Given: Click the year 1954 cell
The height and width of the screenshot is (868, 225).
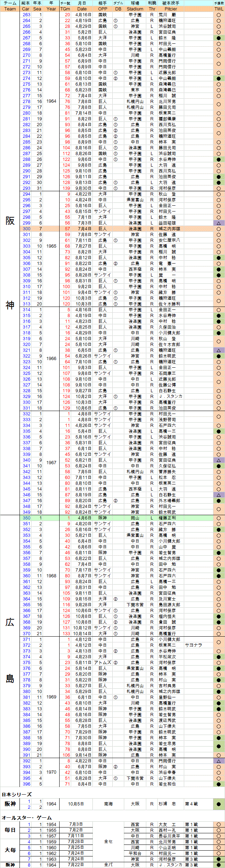Looking at the screenshot, I should (x=51, y=825).
